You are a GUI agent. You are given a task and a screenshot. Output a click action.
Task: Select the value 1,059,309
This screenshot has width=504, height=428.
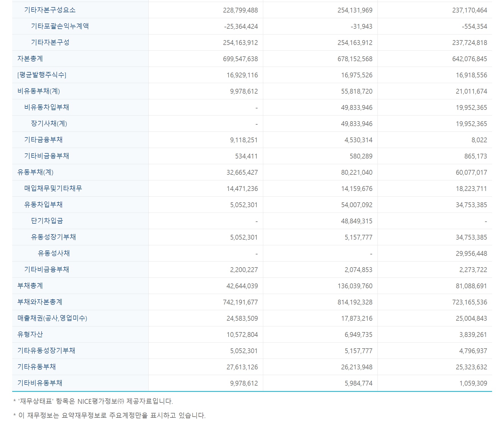tap(473, 383)
